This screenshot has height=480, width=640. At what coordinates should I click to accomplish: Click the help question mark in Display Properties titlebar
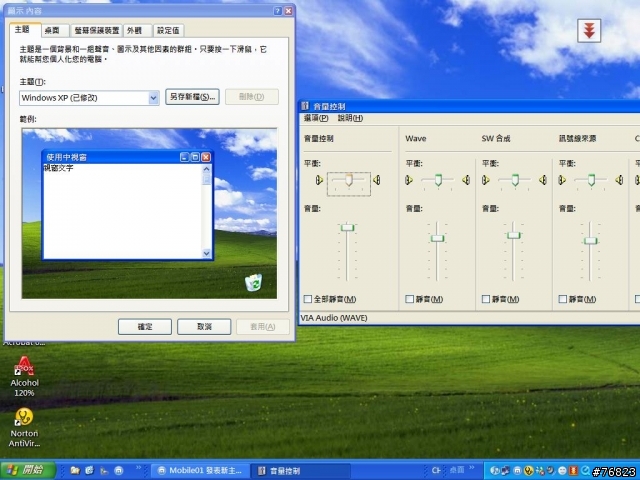pos(278,11)
